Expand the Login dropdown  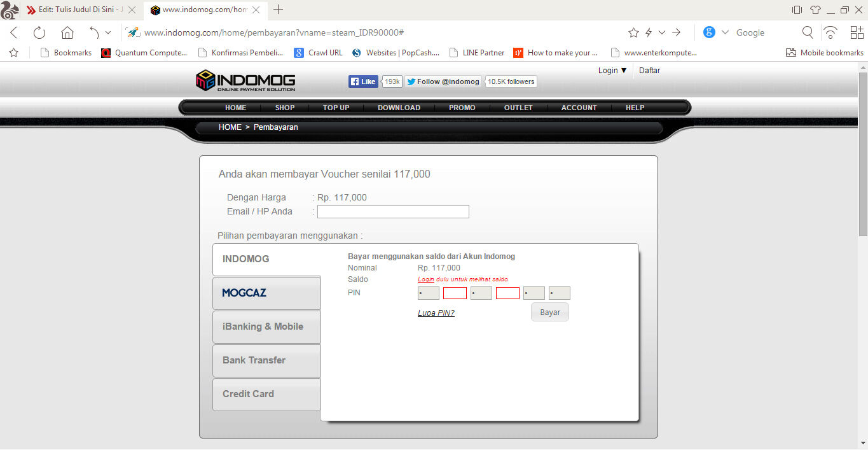(612, 71)
